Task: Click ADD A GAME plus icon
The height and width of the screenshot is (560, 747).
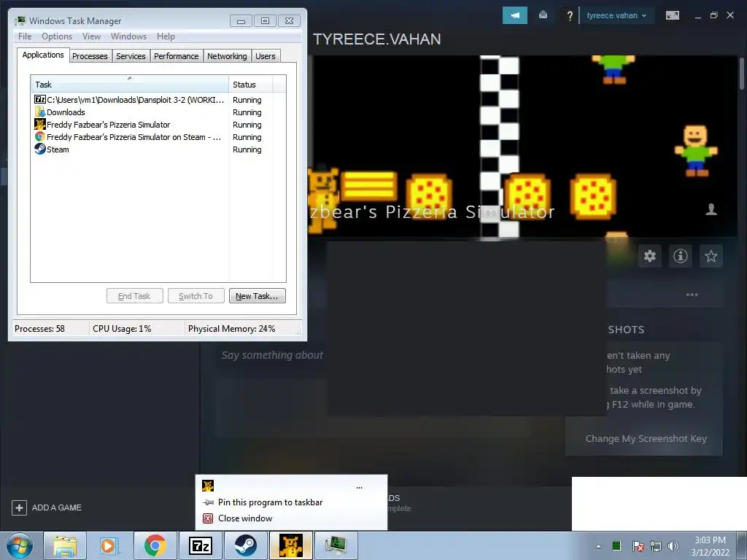Action: click(19, 507)
